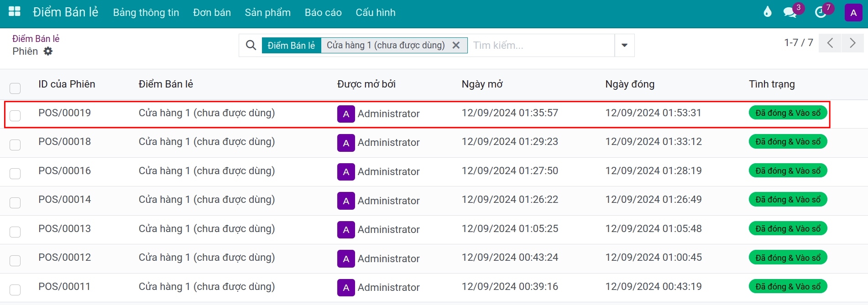Viewport: 868px width, 305px height.
Task: Click the Điểm Bán lẻ breadcrumb link
Action: [x=36, y=39]
